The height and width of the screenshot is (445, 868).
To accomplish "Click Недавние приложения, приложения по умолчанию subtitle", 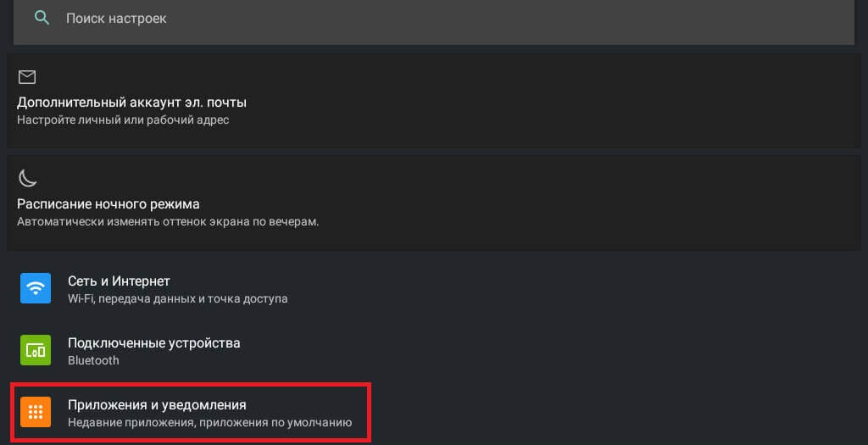I will 210,423.
